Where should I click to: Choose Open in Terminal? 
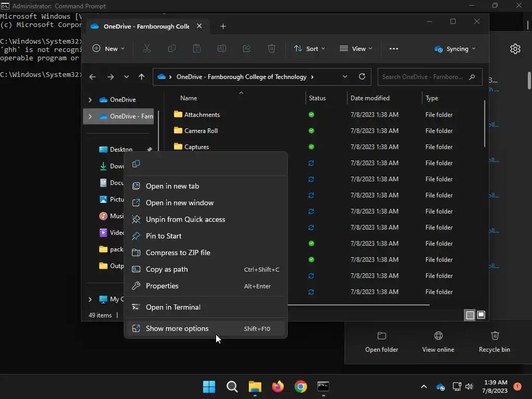[x=206, y=307]
